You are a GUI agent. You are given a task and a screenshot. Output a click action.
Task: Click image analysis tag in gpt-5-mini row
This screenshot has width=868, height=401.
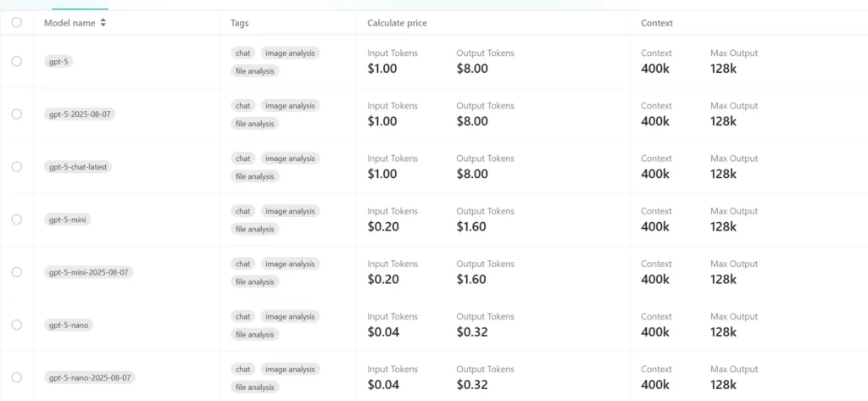click(290, 211)
